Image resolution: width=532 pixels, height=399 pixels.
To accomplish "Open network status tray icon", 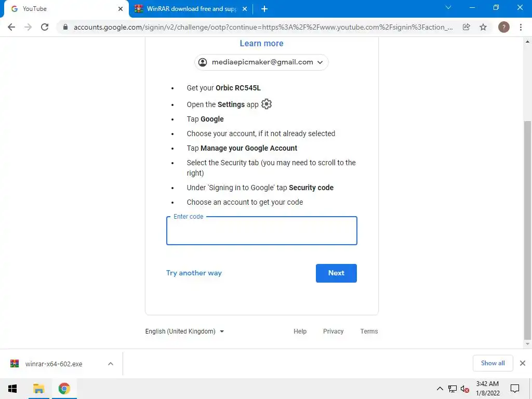I will pyautogui.click(x=453, y=389).
